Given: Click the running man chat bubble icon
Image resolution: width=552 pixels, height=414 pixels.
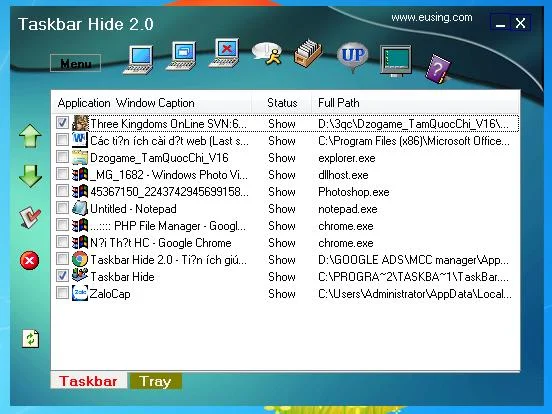Looking at the screenshot, I should tap(268, 54).
